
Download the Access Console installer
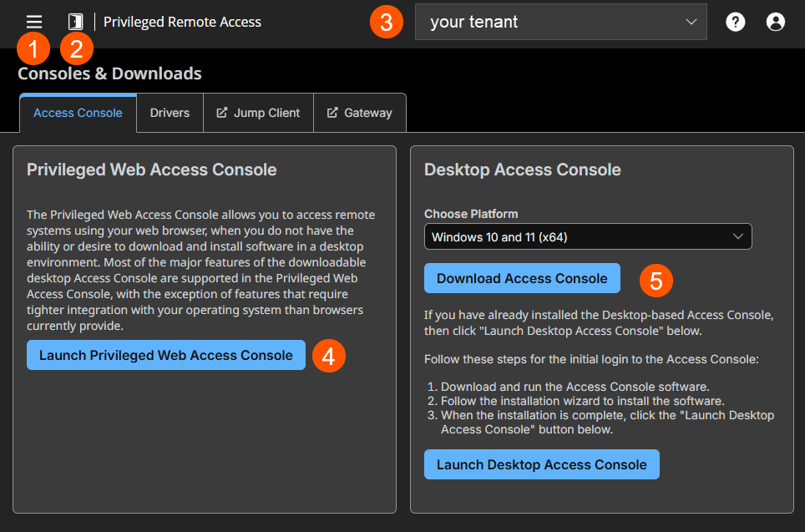(522, 278)
